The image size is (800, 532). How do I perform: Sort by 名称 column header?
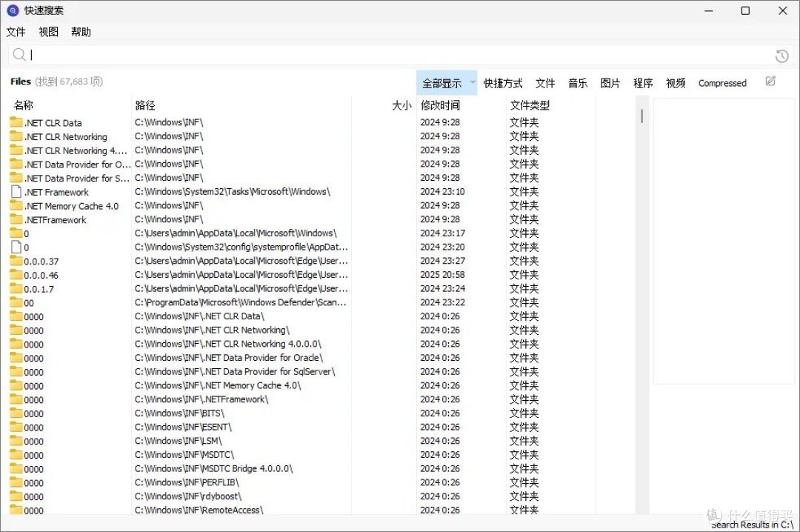click(24, 105)
